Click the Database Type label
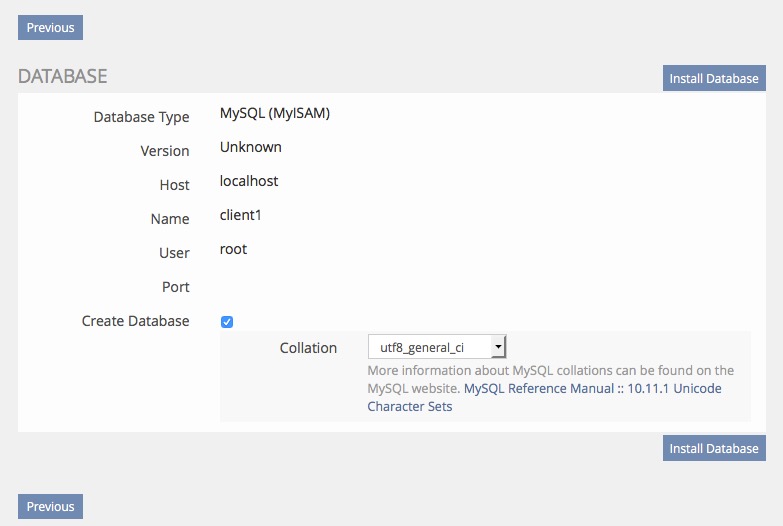 [141, 117]
